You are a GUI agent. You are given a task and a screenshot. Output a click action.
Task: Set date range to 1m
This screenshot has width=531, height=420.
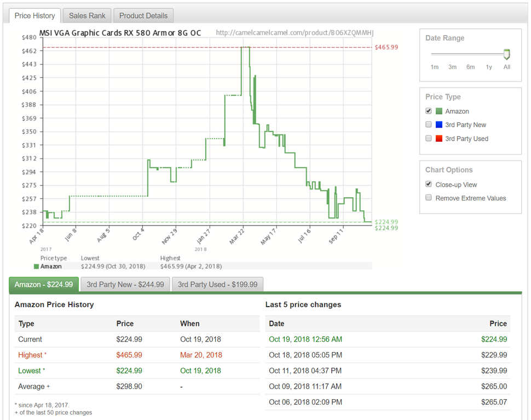[435, 67]
